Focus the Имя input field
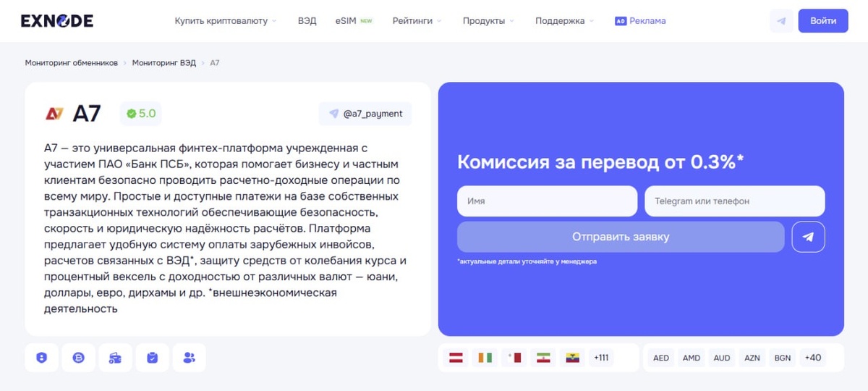 (x=547, y=201)
